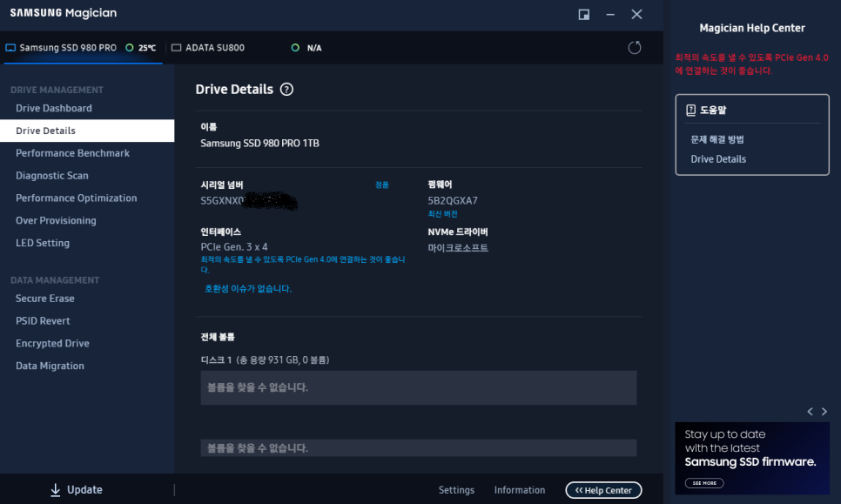Click the 정품 genuine link
Screen dimensions: 841x504
click(382, 185)
